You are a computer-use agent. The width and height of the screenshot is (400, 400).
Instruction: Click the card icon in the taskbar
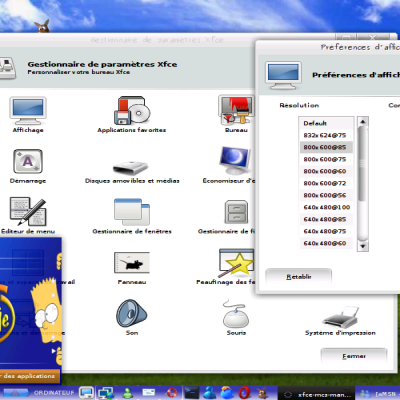point(149,393)
